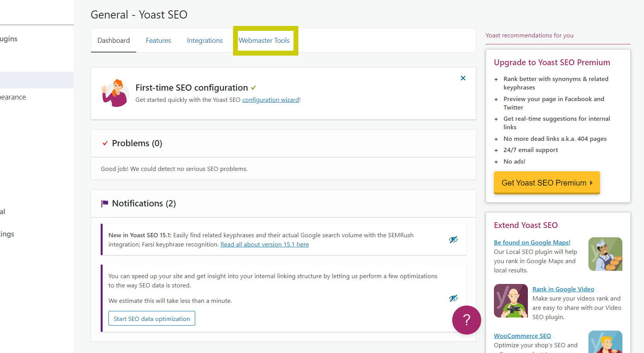This screenshot has height=353, width=644.
Task: Read all about version 15.1 link
Action: pos(265,245)
